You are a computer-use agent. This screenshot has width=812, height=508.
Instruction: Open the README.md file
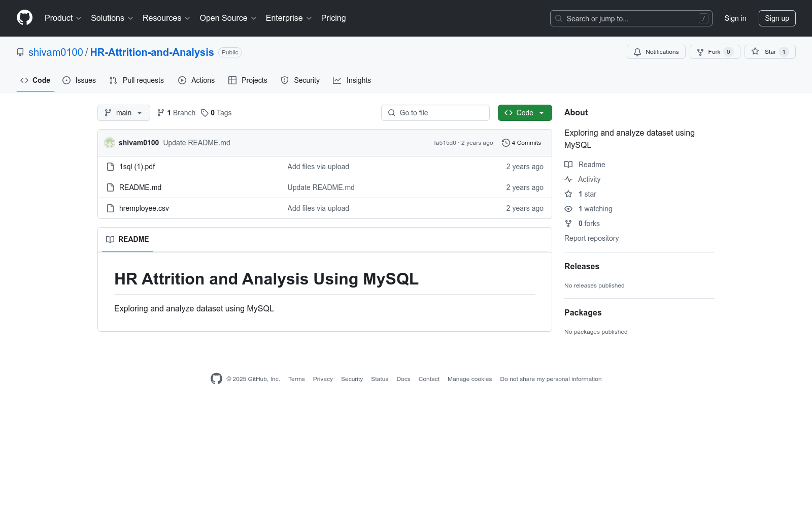pos(140,187)
